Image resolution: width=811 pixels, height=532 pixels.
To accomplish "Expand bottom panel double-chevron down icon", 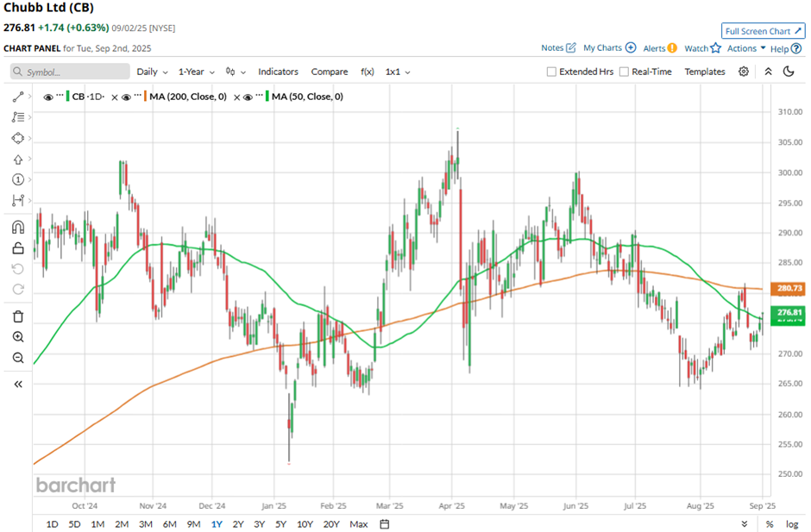I will click(745, 523).
